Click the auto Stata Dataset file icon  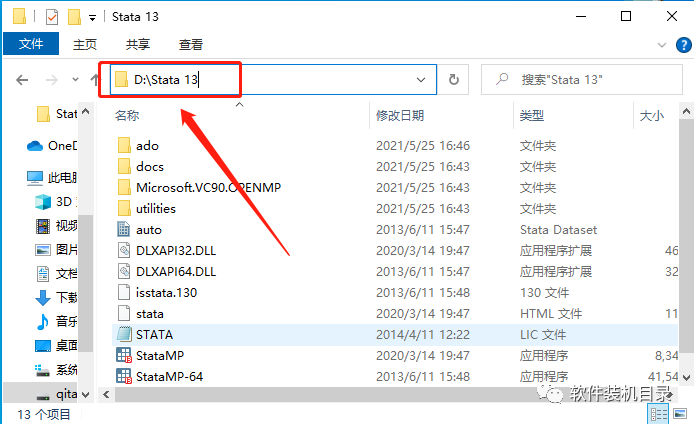pos(124,229)
